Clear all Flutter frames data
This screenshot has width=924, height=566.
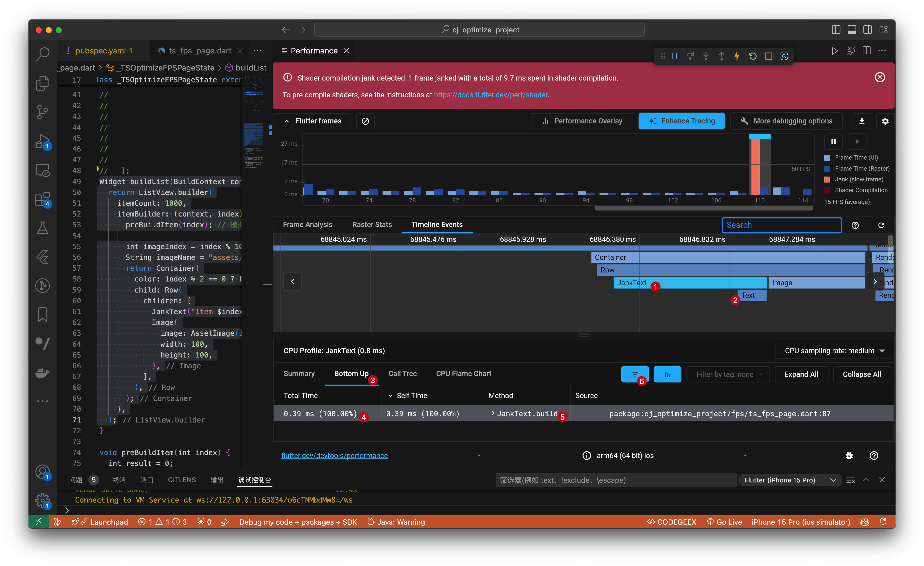click(365, 121)
